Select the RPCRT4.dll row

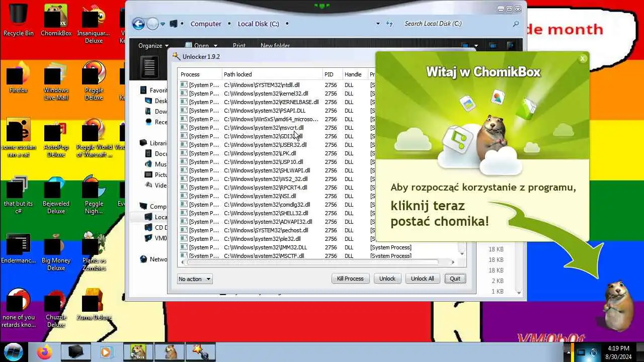tap(276, 188)
